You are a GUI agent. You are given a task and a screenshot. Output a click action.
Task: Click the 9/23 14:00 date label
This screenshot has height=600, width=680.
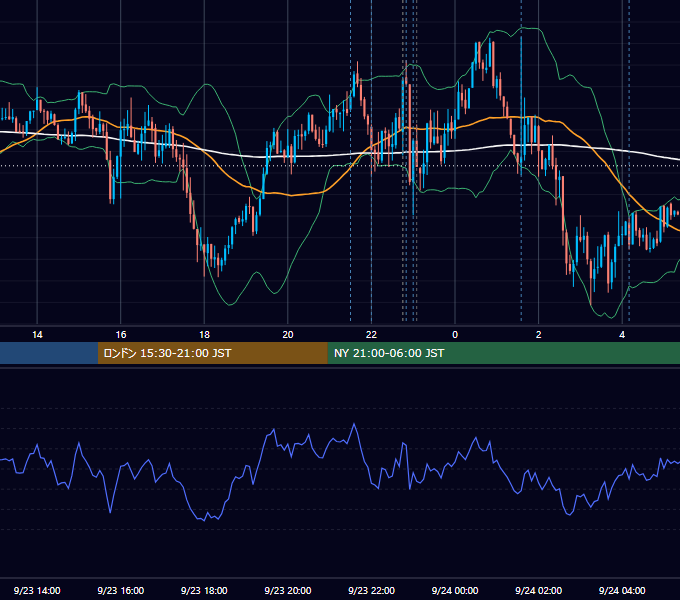pos(37,590)
